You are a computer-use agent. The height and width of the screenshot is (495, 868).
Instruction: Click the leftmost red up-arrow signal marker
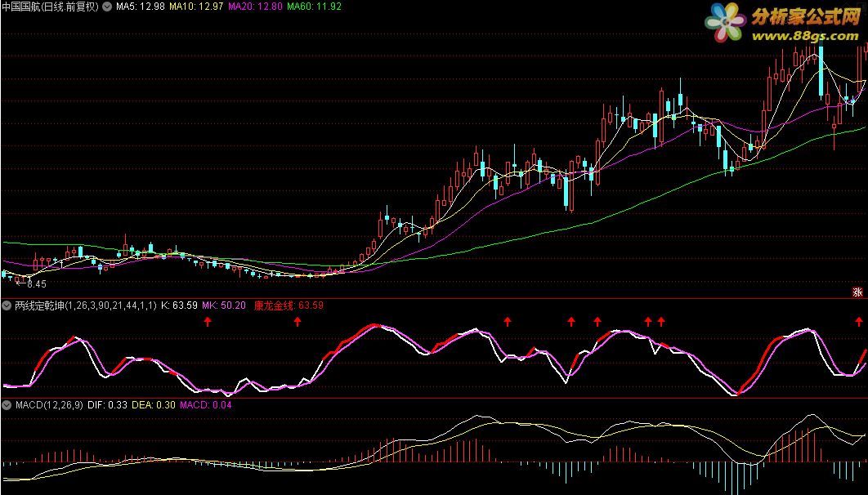(208, 321)
